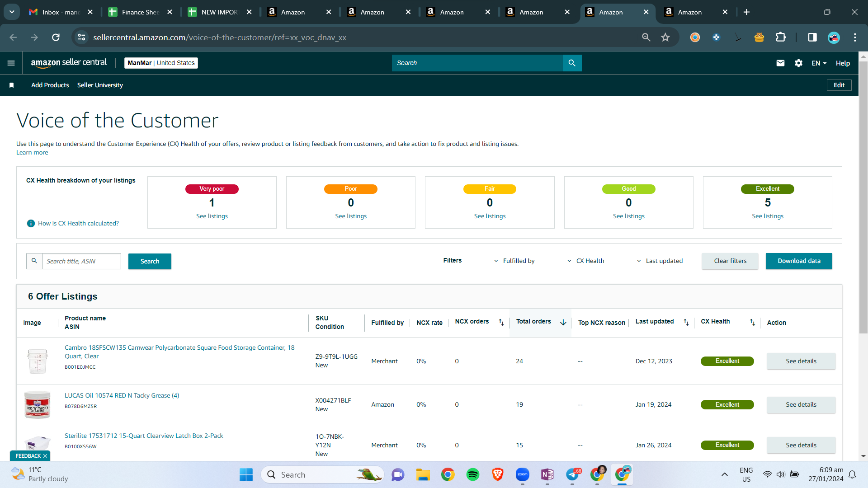
Task: Expand the CX Health filter dropdown
Action: 585,261
